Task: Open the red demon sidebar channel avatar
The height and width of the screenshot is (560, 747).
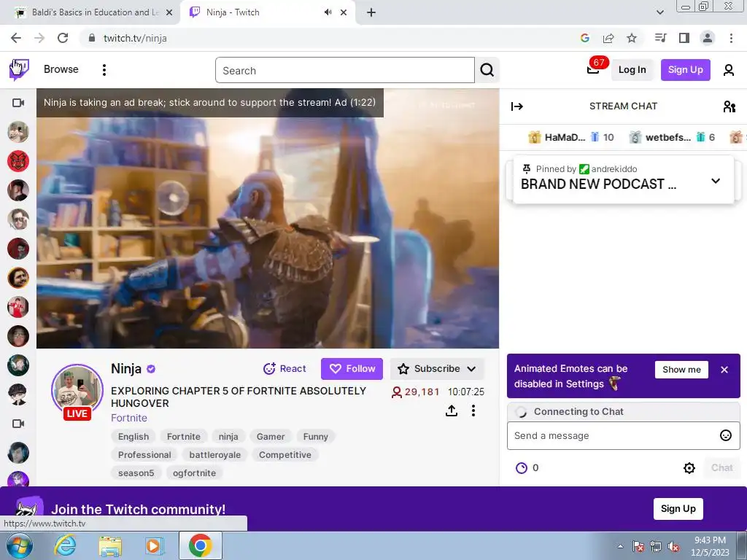Action: [x=18, y=161]
